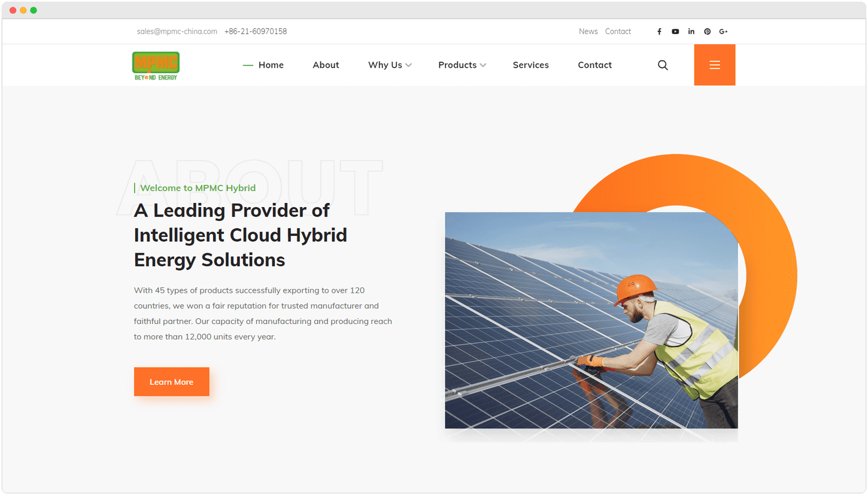Viewport: 868px width, 495px height.
Task: Open the orange hamburger menu button
Action: [715, 65]
